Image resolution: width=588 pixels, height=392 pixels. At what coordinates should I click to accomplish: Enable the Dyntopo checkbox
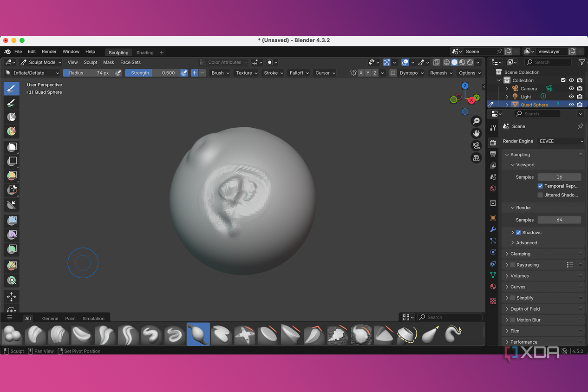click(x=393, y=73)
